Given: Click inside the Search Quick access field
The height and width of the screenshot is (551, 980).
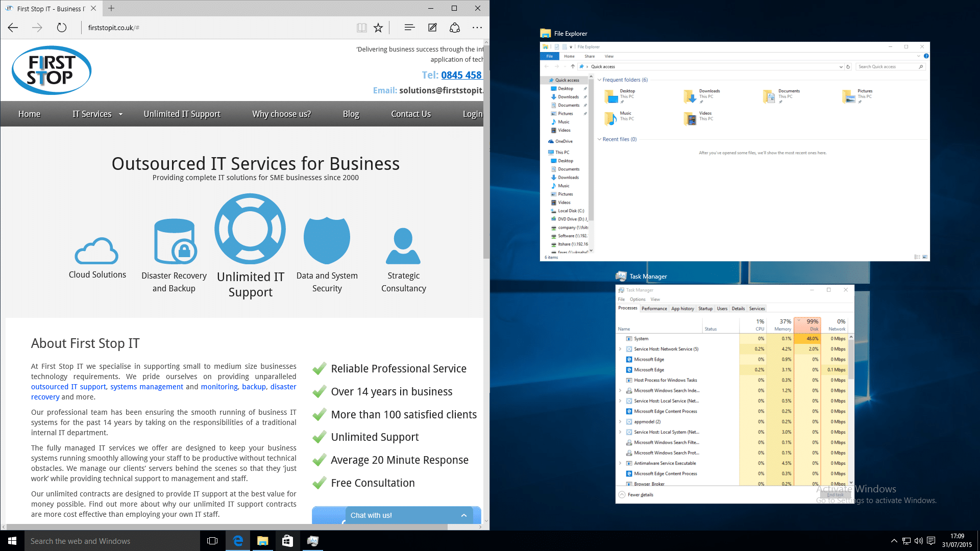Looking at the screenshot, I should point(888,66).
